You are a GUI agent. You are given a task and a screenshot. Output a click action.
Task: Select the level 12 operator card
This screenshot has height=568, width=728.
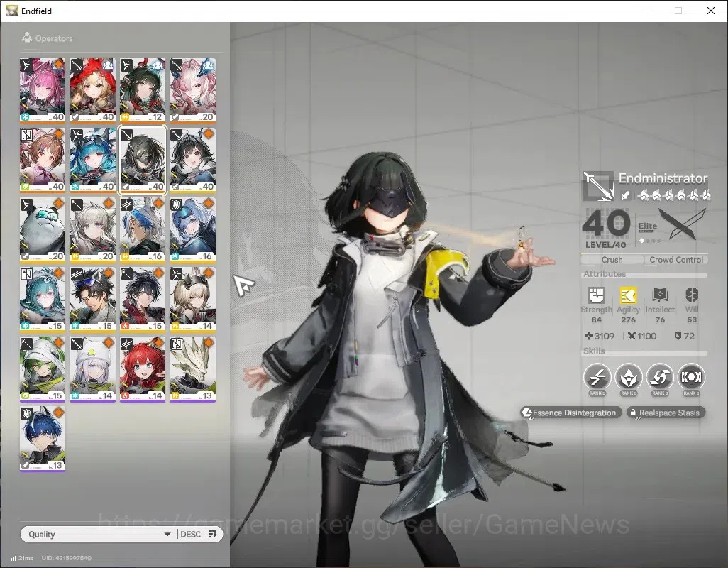point(143,91)
